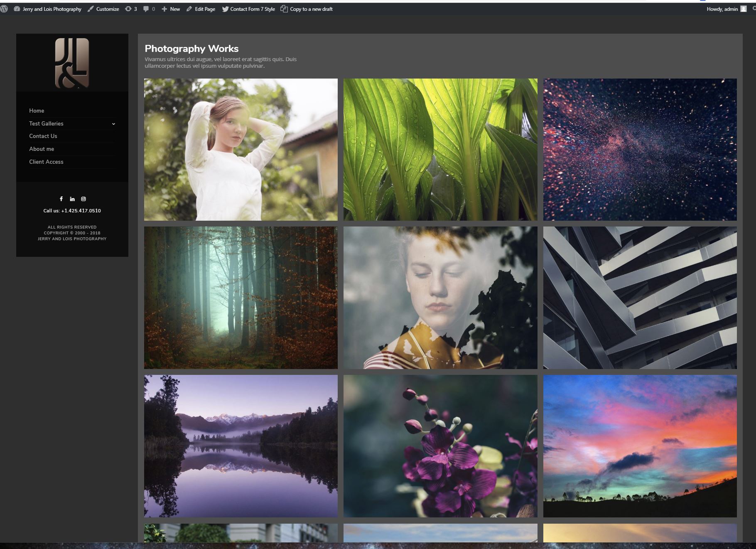Open the LinkedIn social icon
The image size is (756, 549).
[72, 199]
